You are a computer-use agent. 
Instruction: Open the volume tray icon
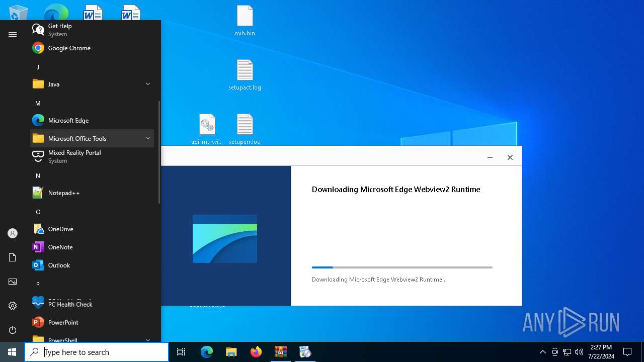pyautogui.click(x=579, y=352)
